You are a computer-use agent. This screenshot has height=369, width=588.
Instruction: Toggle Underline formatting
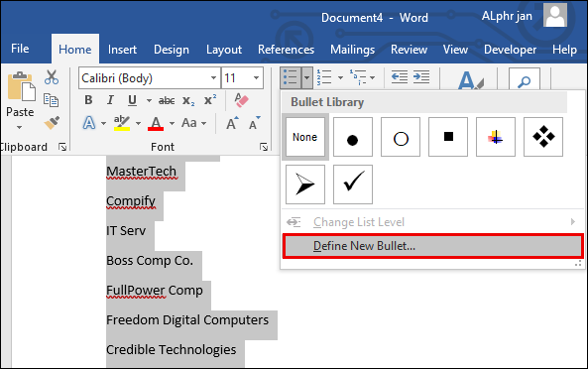coord(132,100)
